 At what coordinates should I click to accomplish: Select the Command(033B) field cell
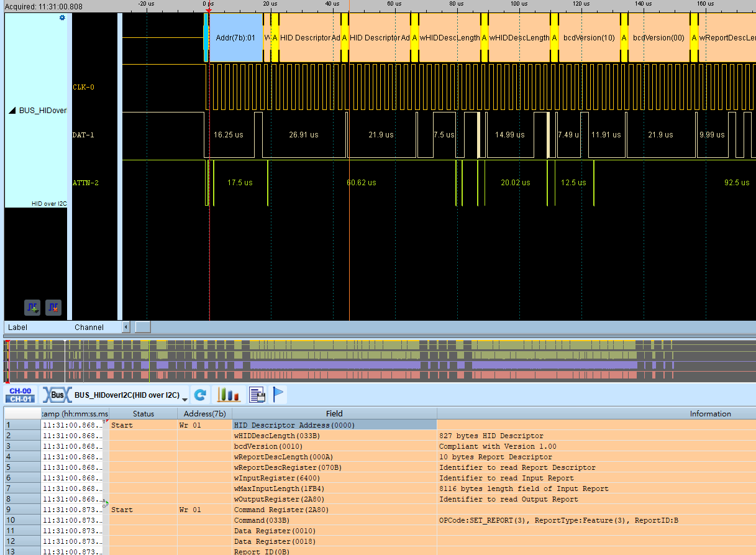(x=334, y=520)
